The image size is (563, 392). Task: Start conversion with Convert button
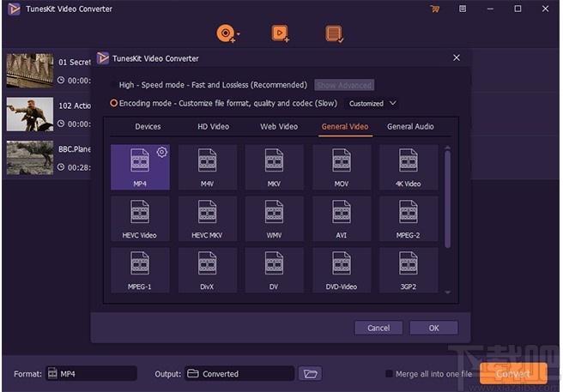pyautogui.click(x=513, y=373)
